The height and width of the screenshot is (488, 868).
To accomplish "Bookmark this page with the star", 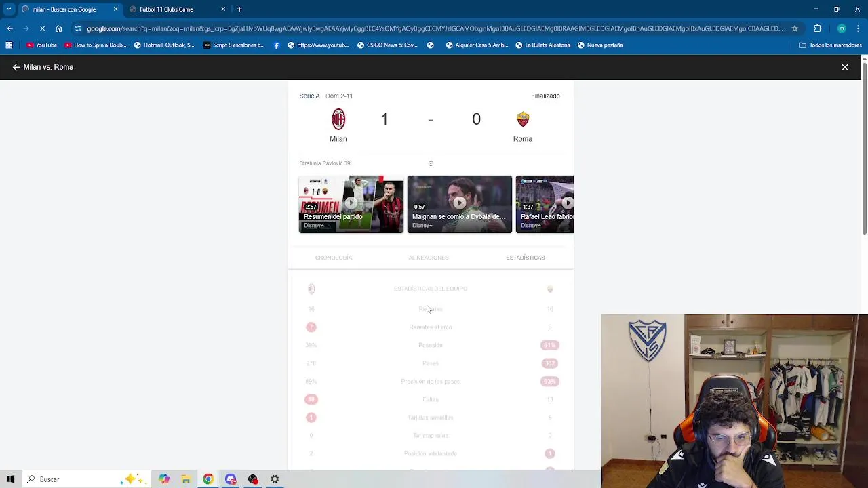I will pyautogui.click(x=795, y=28).
